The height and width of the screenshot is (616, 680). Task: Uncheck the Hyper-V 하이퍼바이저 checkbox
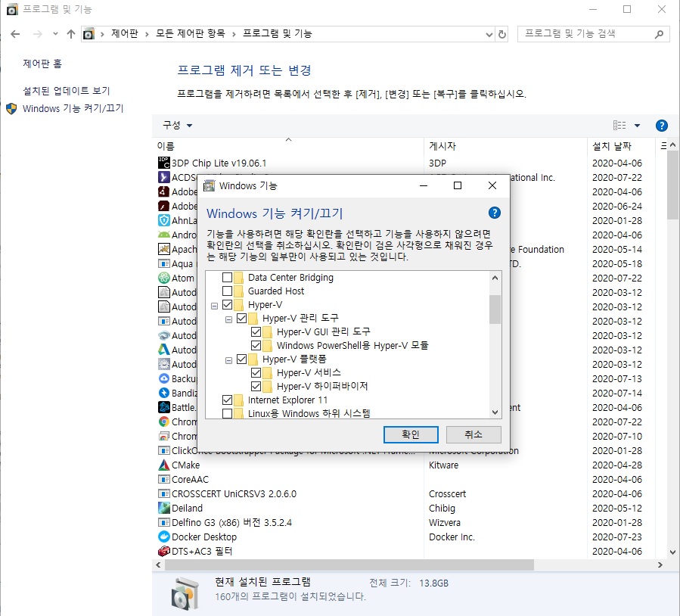point(256,386)
